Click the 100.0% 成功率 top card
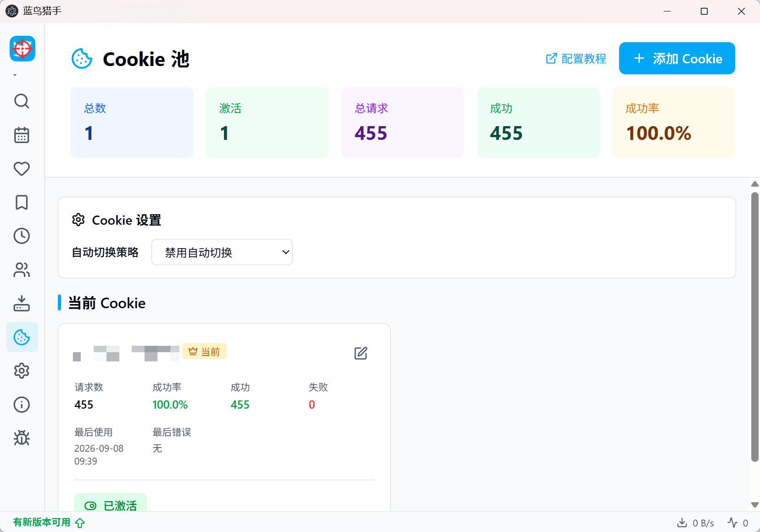Viewport: 760px width, 532px height. tap(674, 122)
